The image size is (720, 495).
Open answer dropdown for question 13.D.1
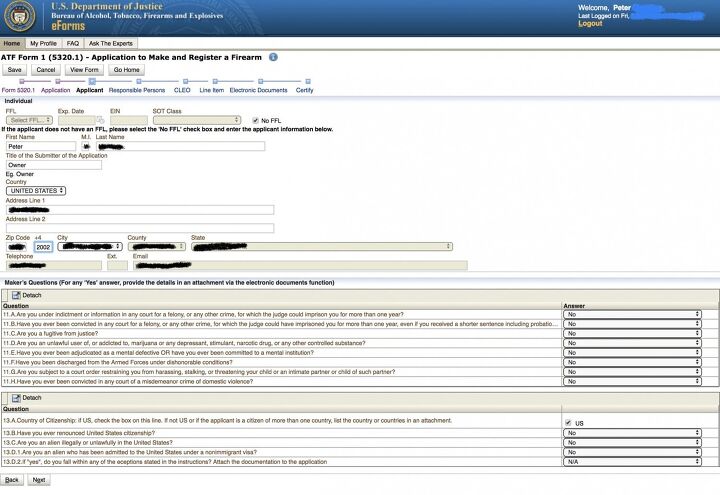(x=632, y=452)
